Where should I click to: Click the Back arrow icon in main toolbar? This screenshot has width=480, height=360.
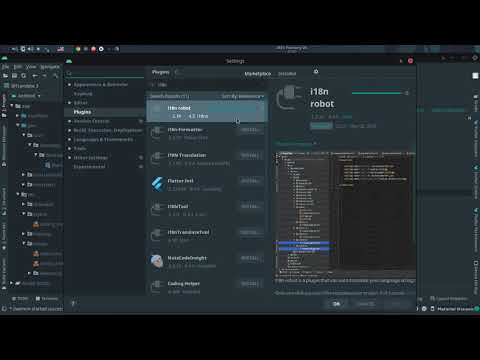tap(35, 76)
